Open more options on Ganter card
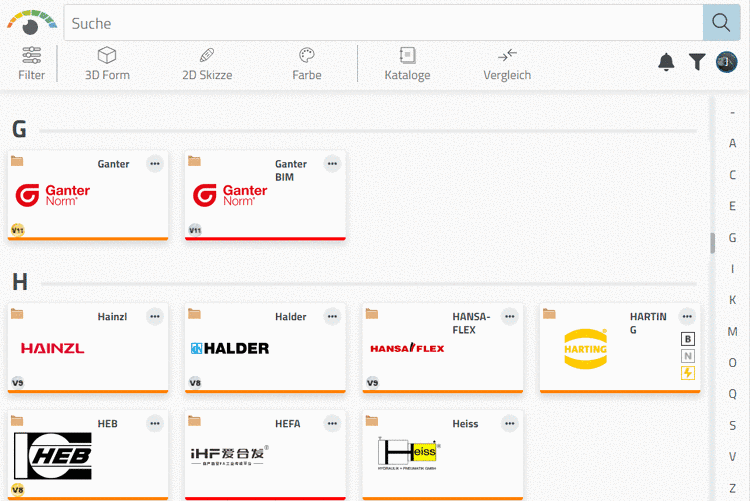 click(x=155, y=164)
